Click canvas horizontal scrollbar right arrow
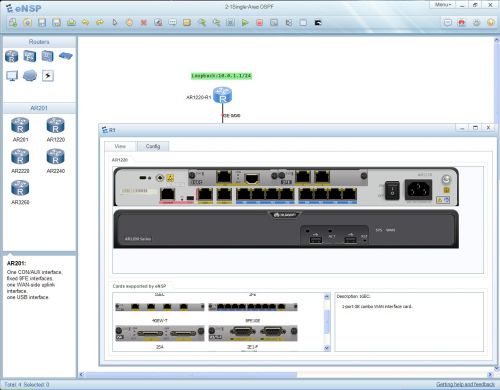The width and height of the screenshot is (500, 390). coord(490,375)
